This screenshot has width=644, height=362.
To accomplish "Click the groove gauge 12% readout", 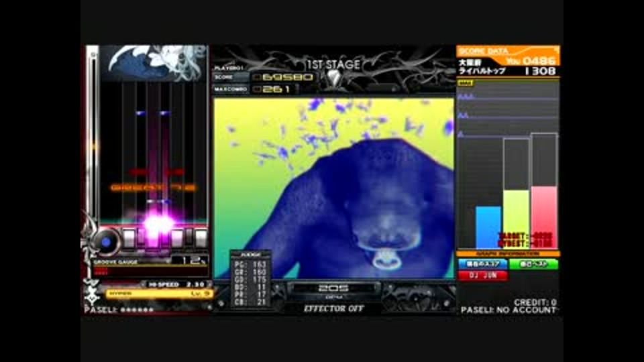I will 191,260.
